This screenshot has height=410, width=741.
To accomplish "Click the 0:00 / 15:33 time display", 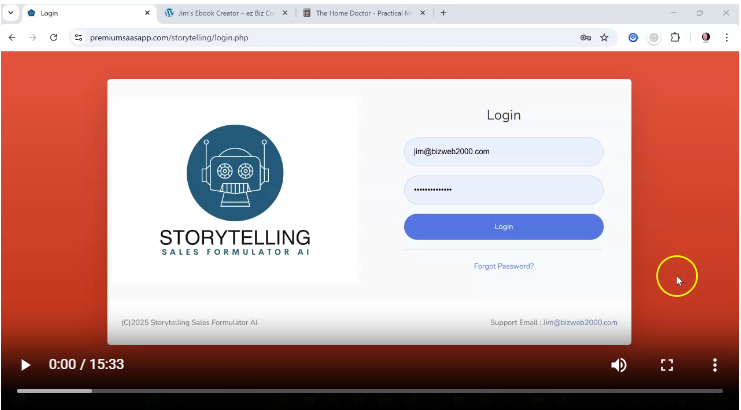I will [86, 365].
